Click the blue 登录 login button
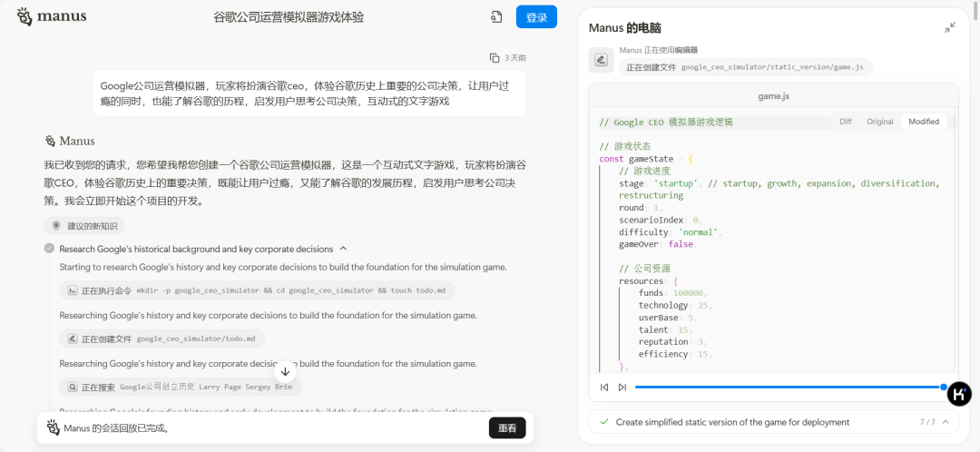980x452 pixels. [536, 17]
